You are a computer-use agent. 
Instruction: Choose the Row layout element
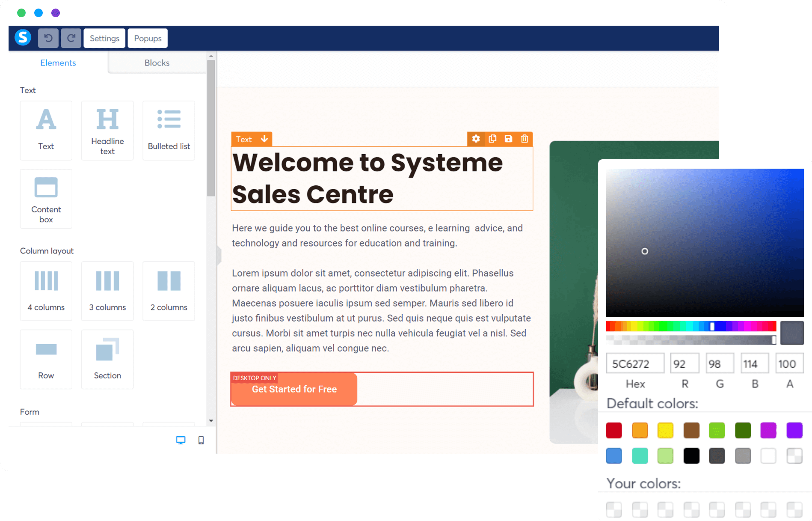46,359
